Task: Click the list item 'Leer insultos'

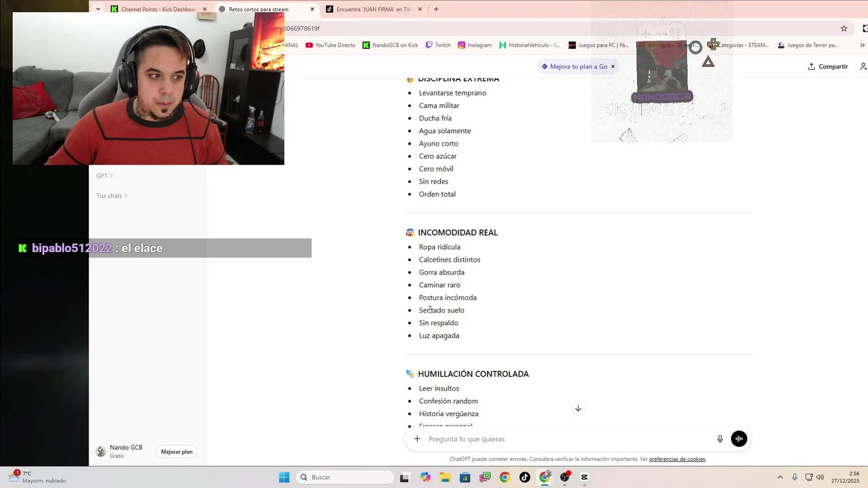Action: (x=439, y=388)
